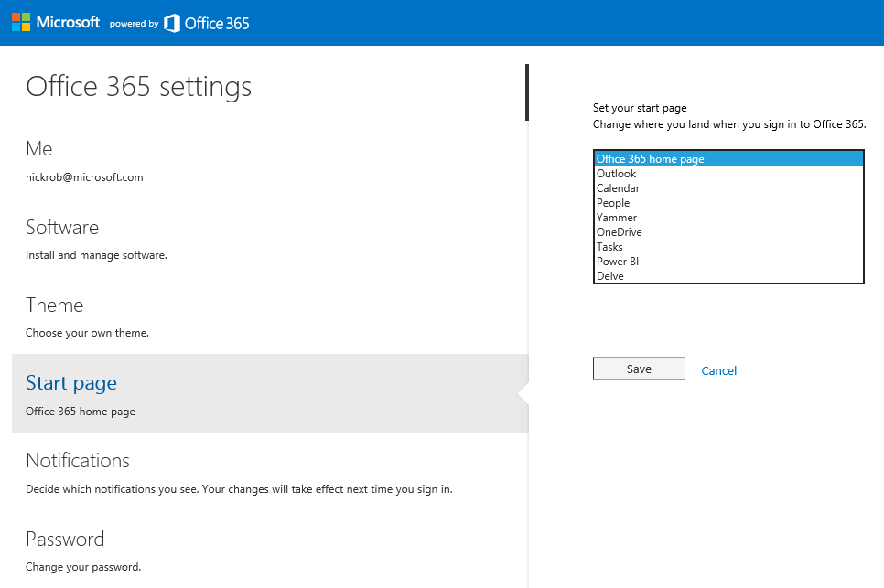This screenshot has height=588, width=884.
Task: Open the Password settings section
Action: pos(65,539)
